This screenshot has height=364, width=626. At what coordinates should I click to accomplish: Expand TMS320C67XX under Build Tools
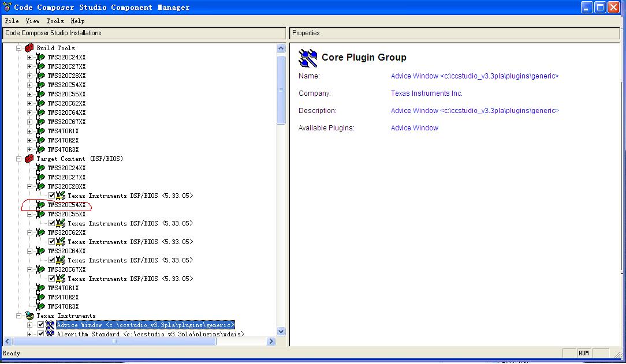click(29, 122)
